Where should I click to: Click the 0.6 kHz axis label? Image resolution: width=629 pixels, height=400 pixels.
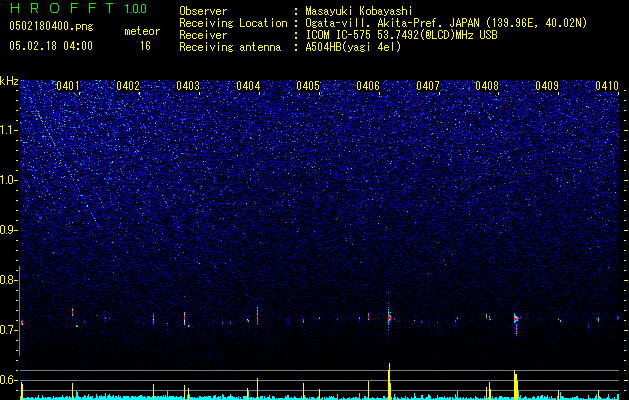tap(8, 380)
